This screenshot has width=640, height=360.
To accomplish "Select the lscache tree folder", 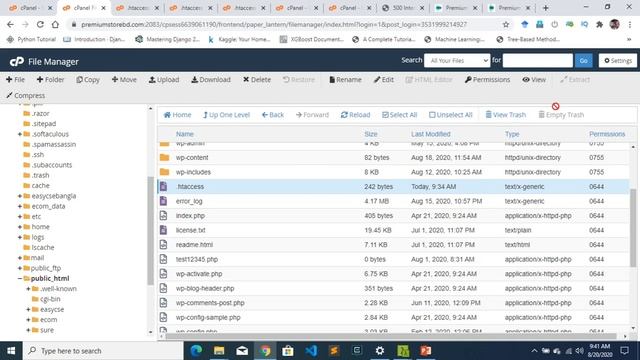I will 43,247.
